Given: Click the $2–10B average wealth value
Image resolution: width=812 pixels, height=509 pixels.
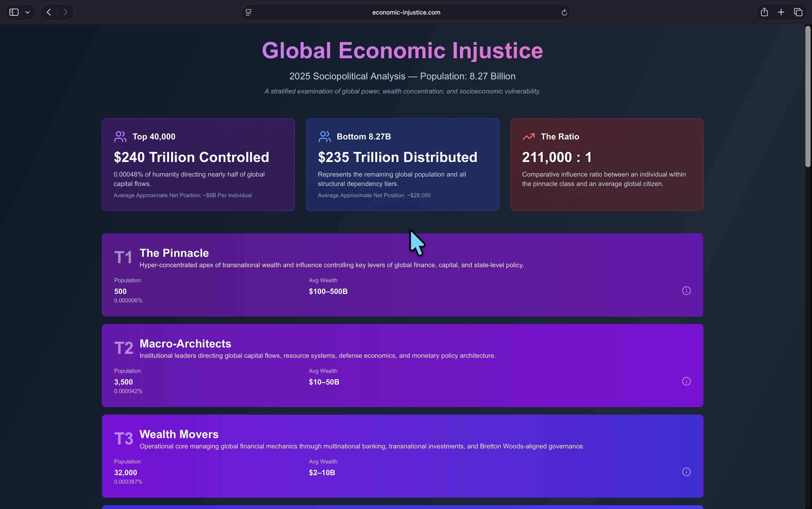Looking at the screenshot, I should [322, 473].
